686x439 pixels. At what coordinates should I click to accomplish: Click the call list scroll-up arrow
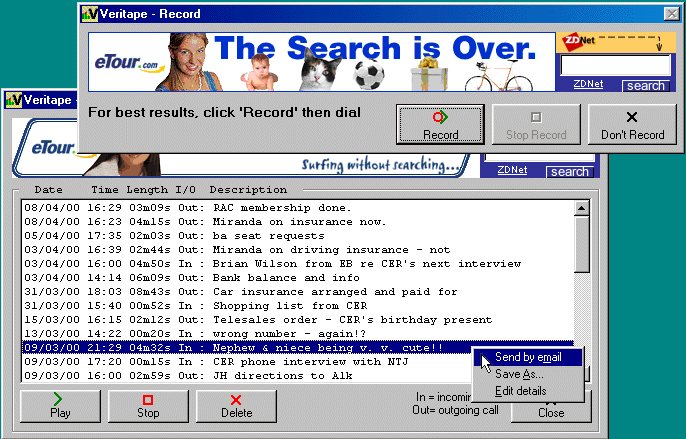tap(581, 208)
